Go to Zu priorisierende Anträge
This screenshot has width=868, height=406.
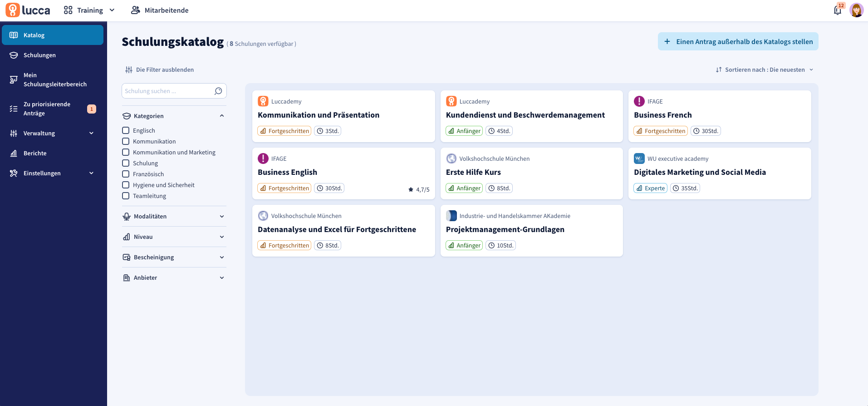[47, 109]
